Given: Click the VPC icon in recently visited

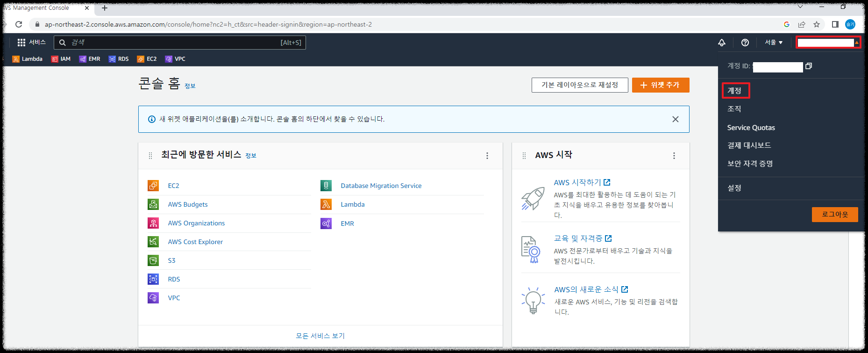Looking at the screenshot, I should (x=153, y=298).
